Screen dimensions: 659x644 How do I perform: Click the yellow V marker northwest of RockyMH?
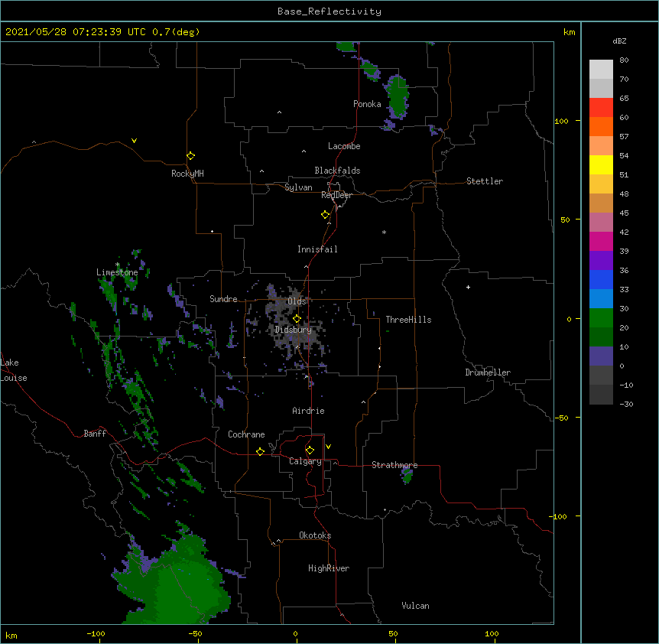point(134,141)
